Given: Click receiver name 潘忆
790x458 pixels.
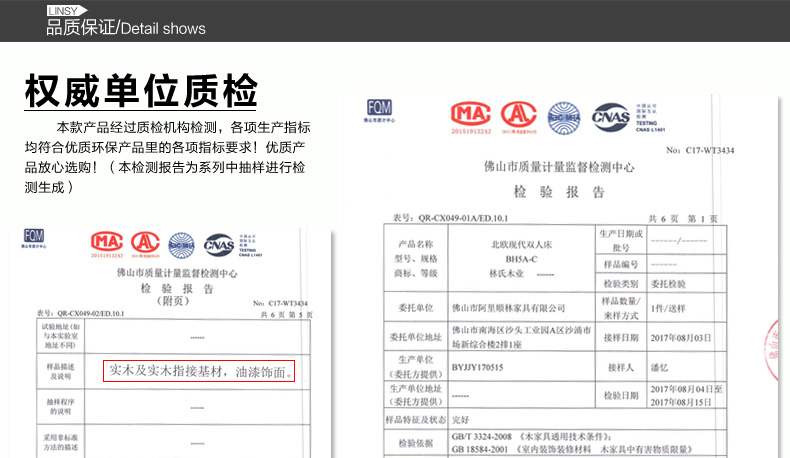Looking at the screenshot, I should [659, 367].
